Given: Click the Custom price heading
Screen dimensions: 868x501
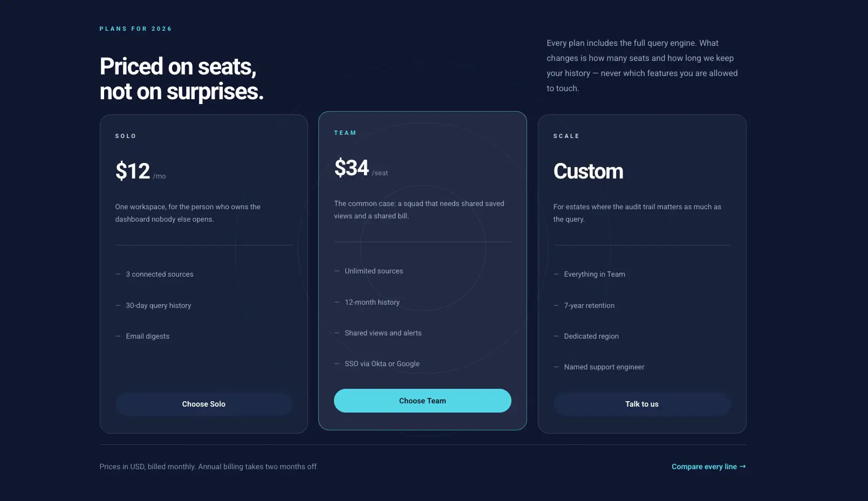Looking at the screenshot, I should (x=588, y=171).
